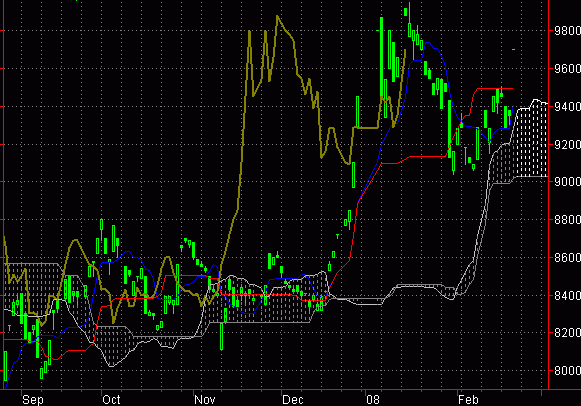Click the Oct label on time axis
Viewport: 581px width, 406px height.
(111, 400)
